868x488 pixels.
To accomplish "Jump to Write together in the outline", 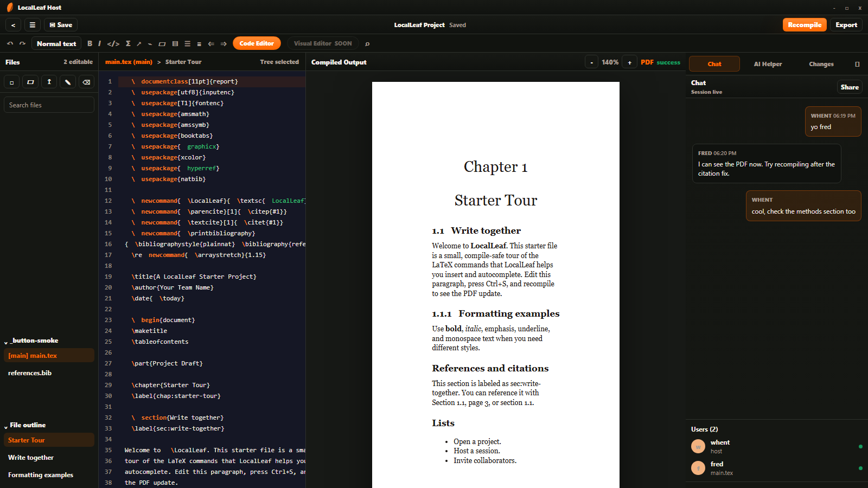I will [49, 458].
